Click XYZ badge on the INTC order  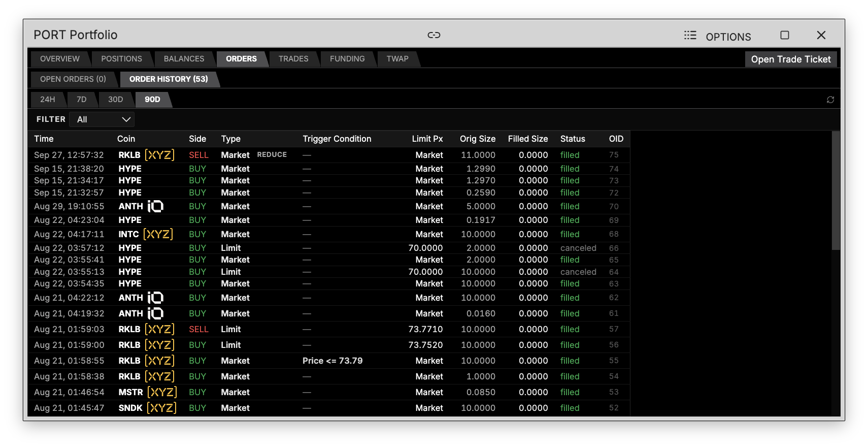pos(158,234)
